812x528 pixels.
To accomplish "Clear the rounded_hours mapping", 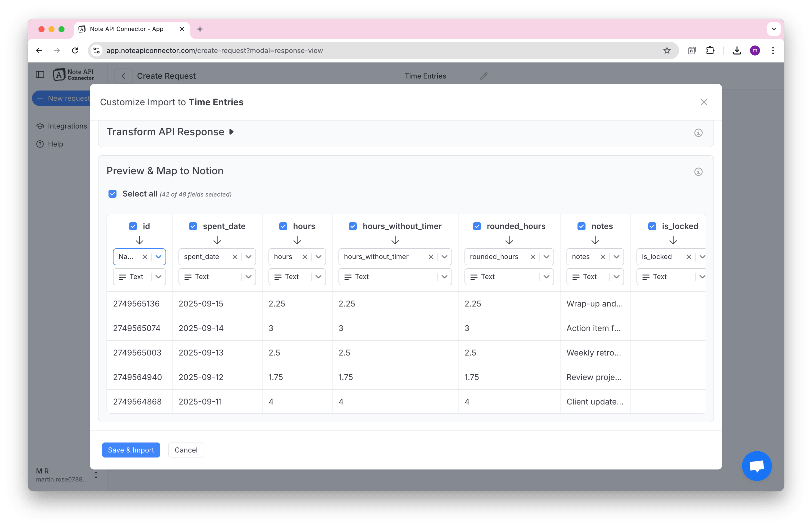I will pyautogui.click(x=532, y=256).
